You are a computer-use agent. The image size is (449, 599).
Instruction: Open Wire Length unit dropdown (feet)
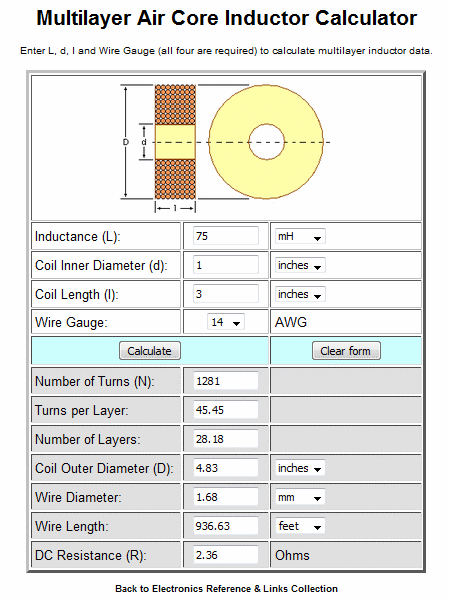[300, 526]
